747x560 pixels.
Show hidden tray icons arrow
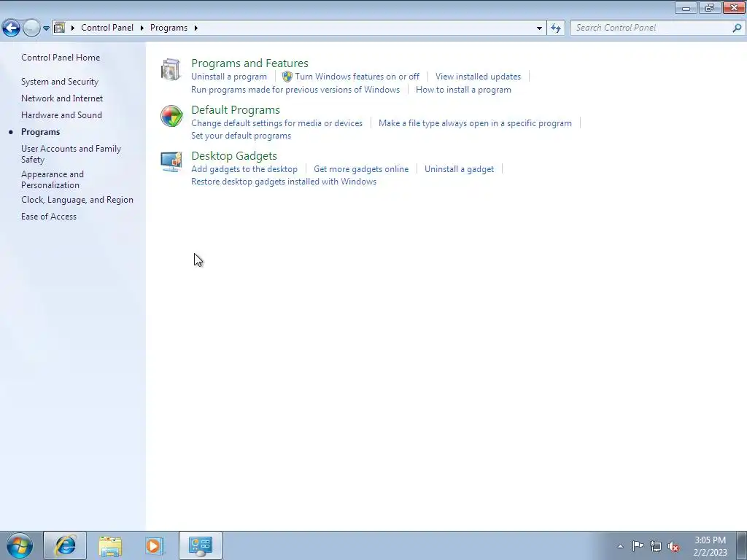pyautogui.click(x=620, y=546)
